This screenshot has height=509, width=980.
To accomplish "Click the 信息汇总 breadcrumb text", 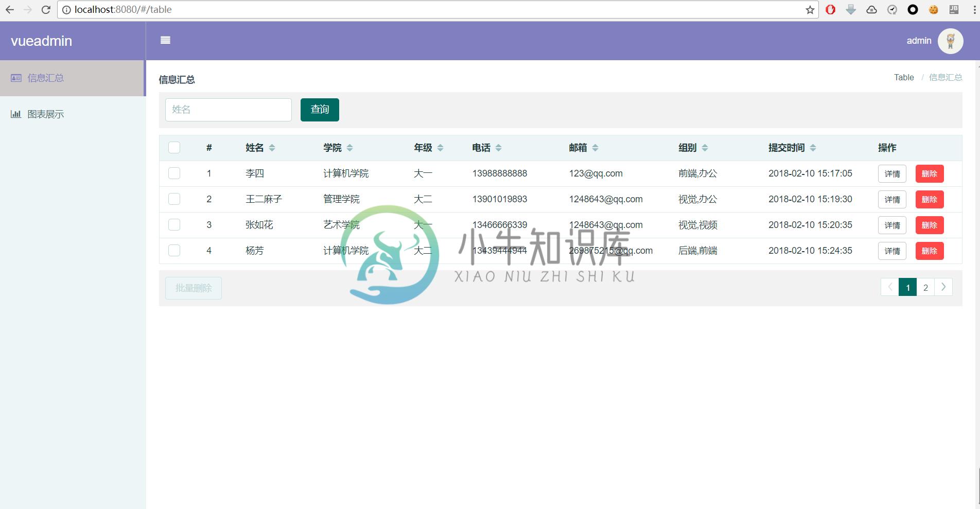I will tap(946, 77).
